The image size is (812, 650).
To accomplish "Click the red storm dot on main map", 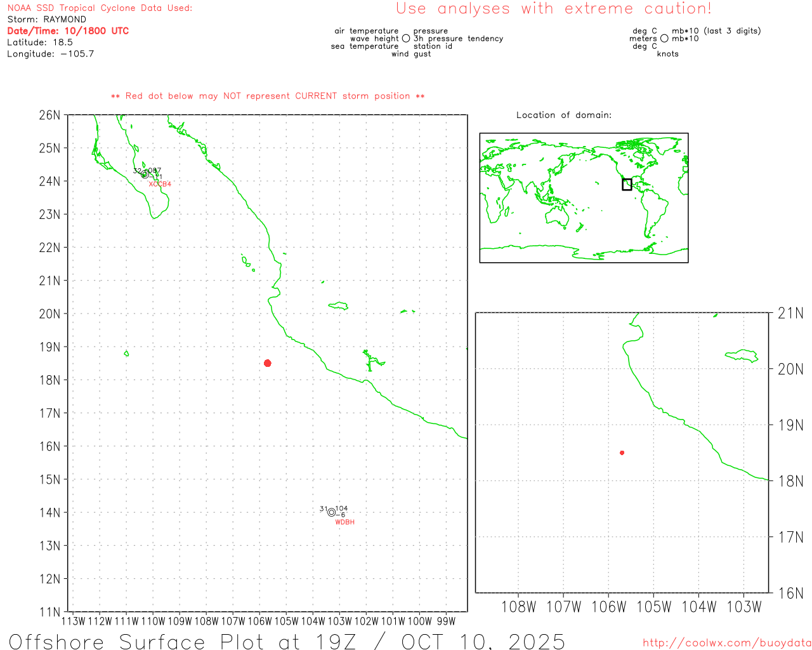I will coord(267,363).
